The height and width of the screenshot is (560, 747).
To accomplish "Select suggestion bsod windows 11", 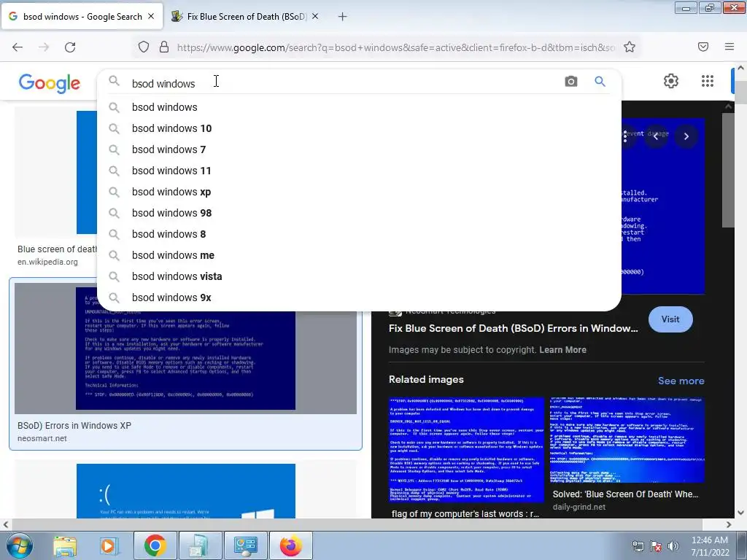I will click(359, 171).
